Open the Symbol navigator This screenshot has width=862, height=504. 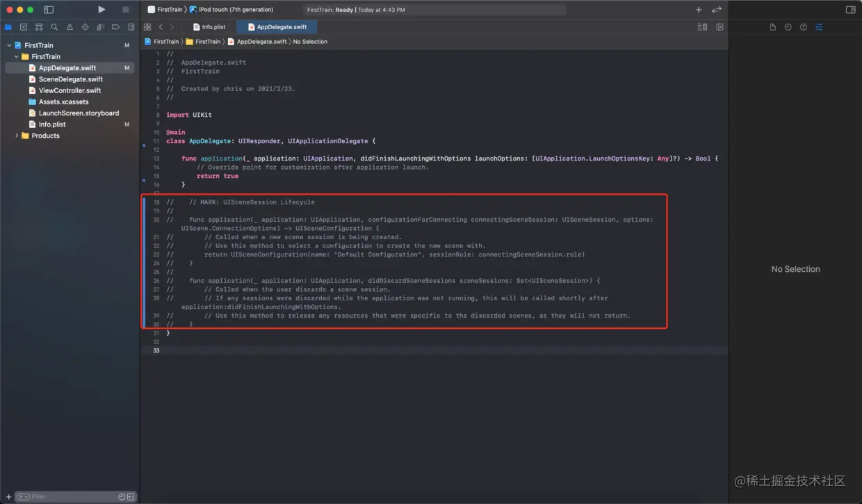click(39, 27)
